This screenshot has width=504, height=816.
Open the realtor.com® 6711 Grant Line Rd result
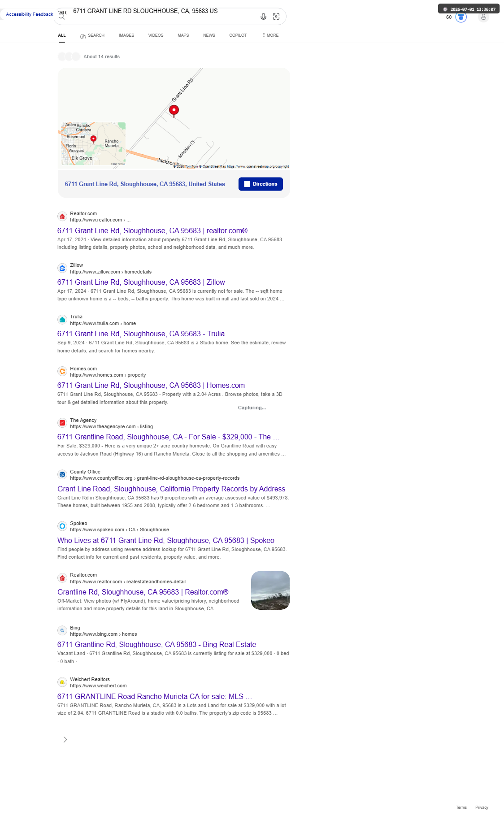152,231
